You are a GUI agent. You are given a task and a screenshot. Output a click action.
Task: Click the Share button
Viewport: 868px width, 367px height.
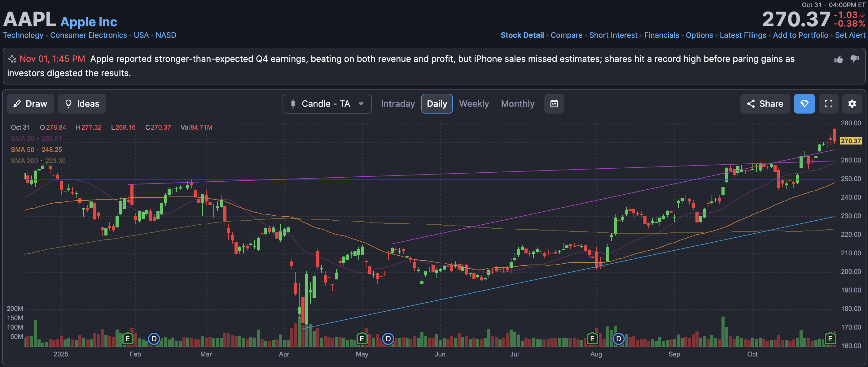point(765,104)
